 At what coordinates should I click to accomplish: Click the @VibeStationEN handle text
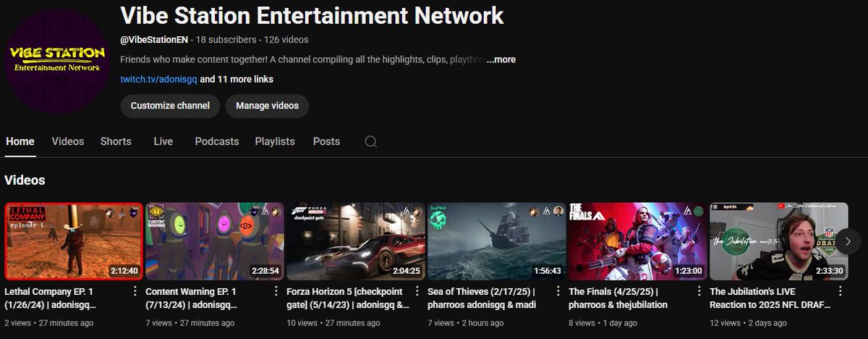pyautogui.click(x=154, y=39)
